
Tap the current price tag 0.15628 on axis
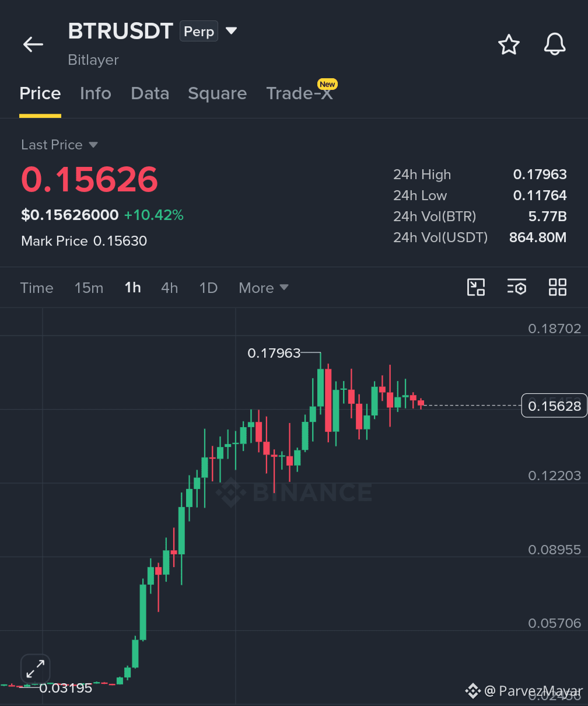pos(554,406)
